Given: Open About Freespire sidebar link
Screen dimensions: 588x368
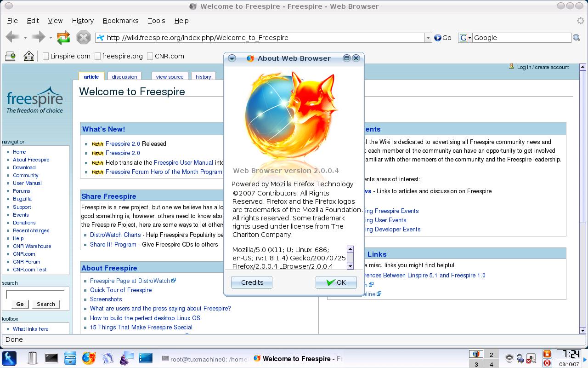Looking at the screenshot, I should (x=31, y=160).
